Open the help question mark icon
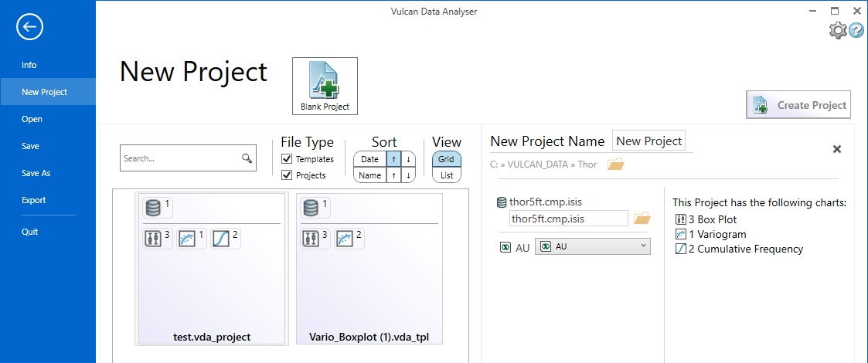 click(x=856, y=30)
